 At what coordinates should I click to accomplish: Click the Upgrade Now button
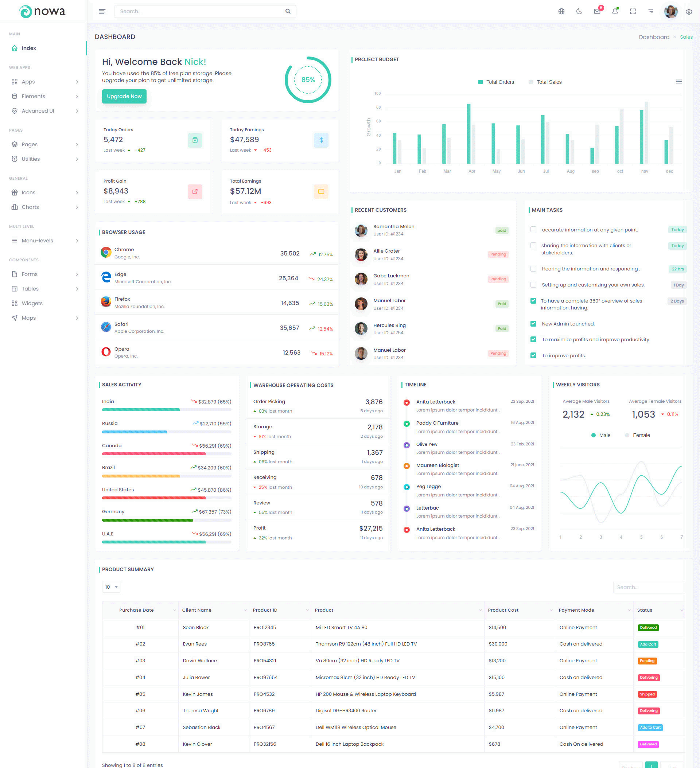pyautogui.click(x=124, y=96)
